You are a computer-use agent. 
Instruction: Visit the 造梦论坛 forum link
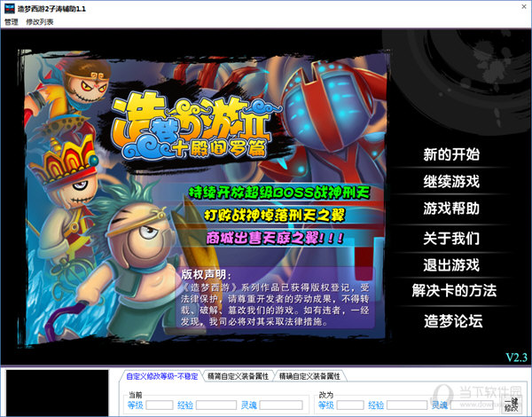[453, 321]
